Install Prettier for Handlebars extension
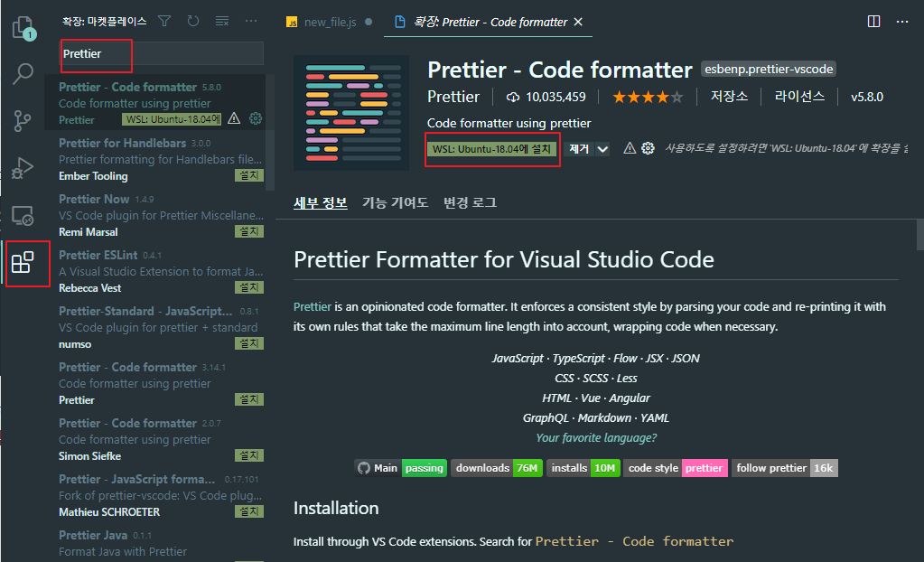Screen dimensions: 924x562 coord(248,175)
